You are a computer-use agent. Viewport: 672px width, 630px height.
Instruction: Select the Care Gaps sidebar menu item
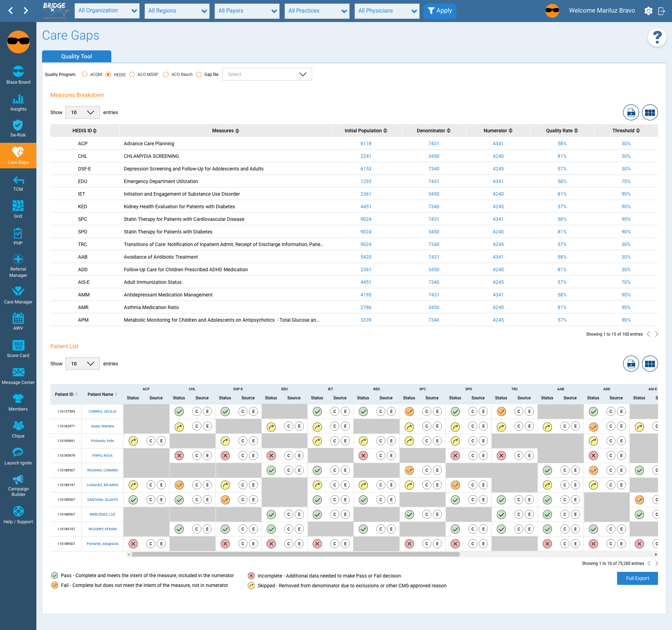[18, 155]
